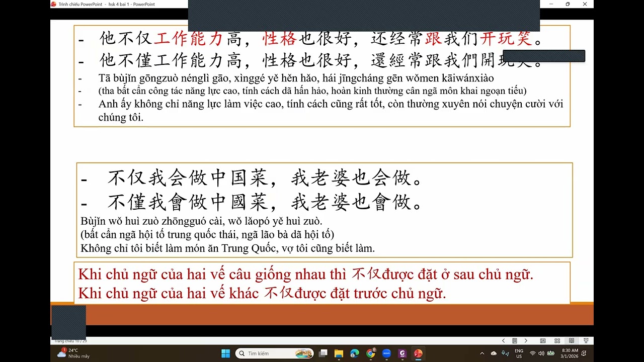Image resolution: width=644 pixels, height=362 pixels.
Task: Open the battery status tray icon
Action: 551,353
